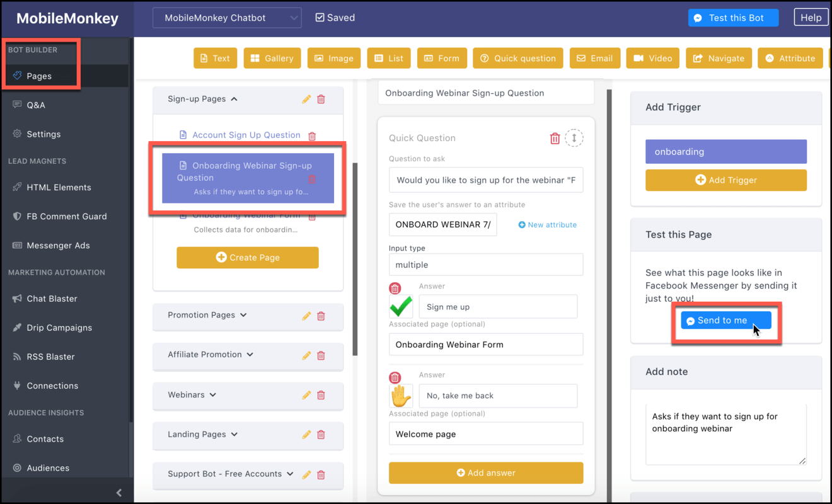Screen dimensions: 832x504
Task: Open the Input type 'multiple' dropdown
Action: tap(486, 265)
